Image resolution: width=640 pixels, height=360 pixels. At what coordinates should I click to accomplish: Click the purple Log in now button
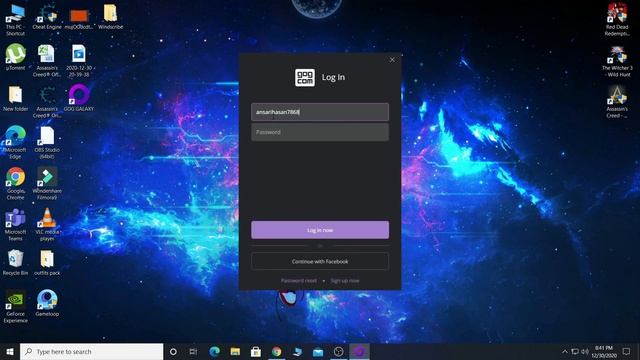pyautogui.click(x=320, y=230)
